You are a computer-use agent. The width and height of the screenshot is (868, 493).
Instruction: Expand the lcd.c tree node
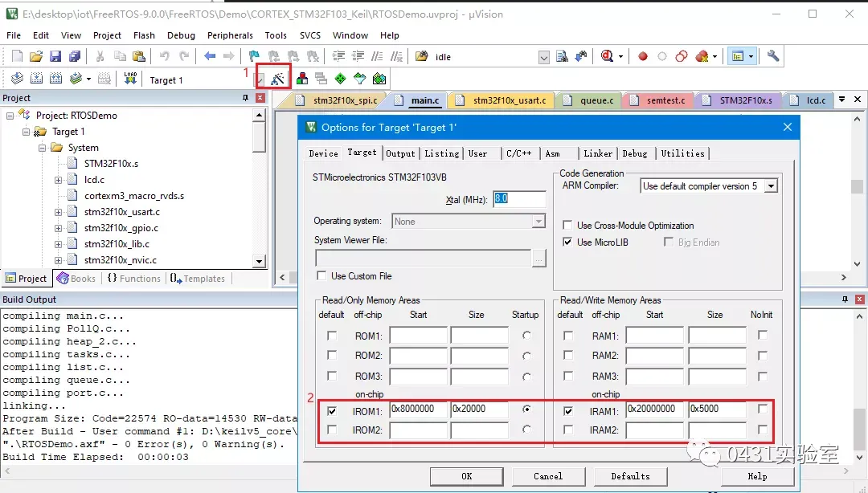pos(58,180)
